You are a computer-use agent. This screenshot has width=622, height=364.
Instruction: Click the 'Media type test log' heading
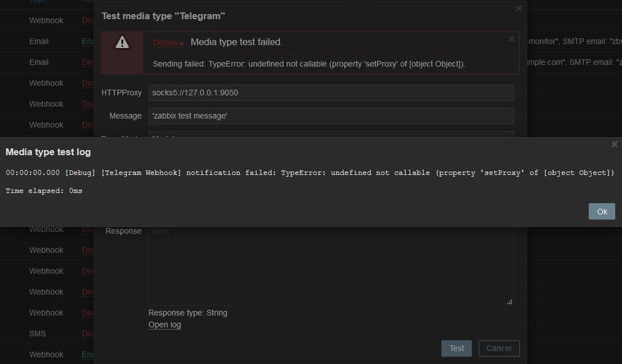pos(48,152)
